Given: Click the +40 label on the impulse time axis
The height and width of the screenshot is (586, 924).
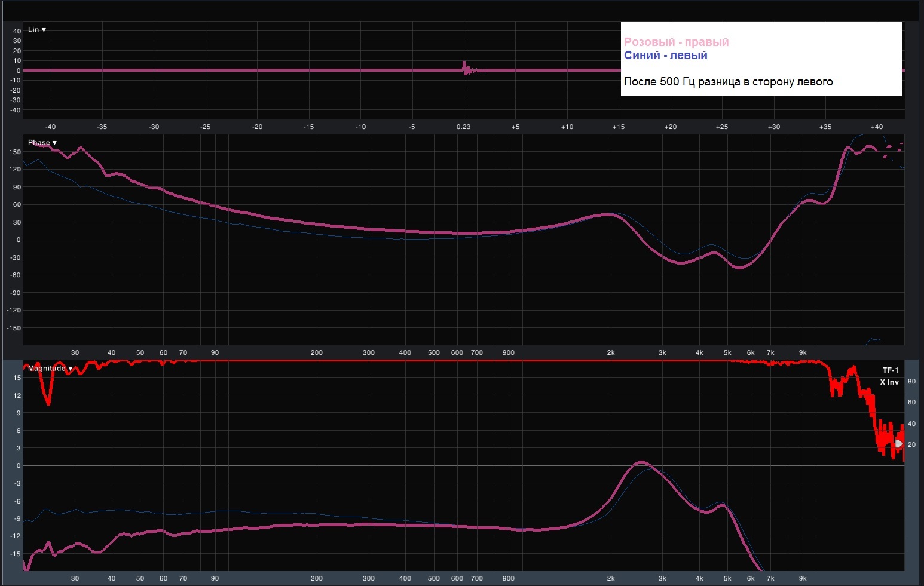Looking at the screenshot, I should pos(877,127).
